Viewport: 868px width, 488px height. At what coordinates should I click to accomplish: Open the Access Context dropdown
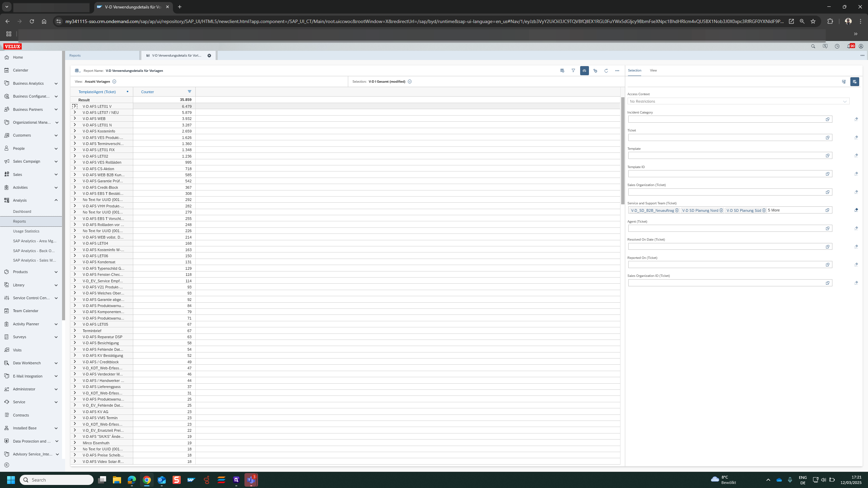click(845, 101)
